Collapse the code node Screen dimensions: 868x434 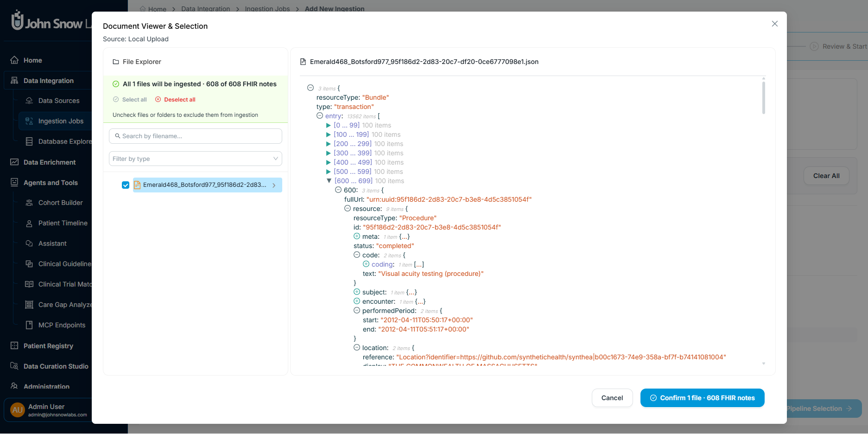click(357, 255)
